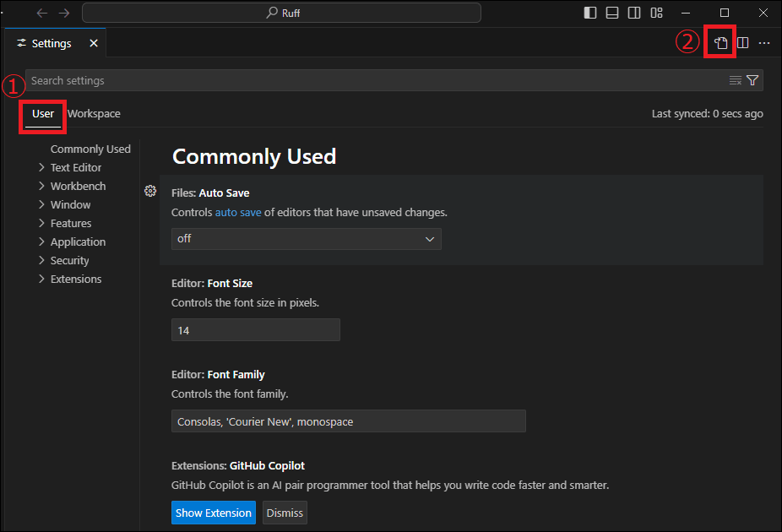The width and height of the screenshot is (782, 532).
Task: Select the User settings tab
Action: [x=43, y=114]
